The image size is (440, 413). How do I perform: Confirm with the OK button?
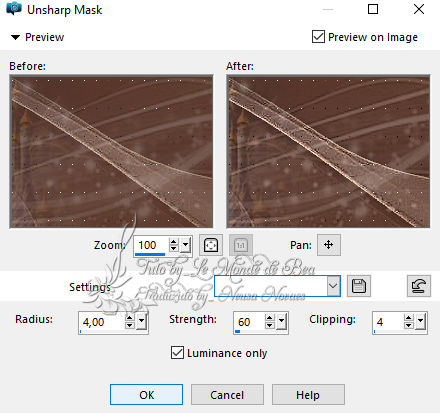[146, 395]
